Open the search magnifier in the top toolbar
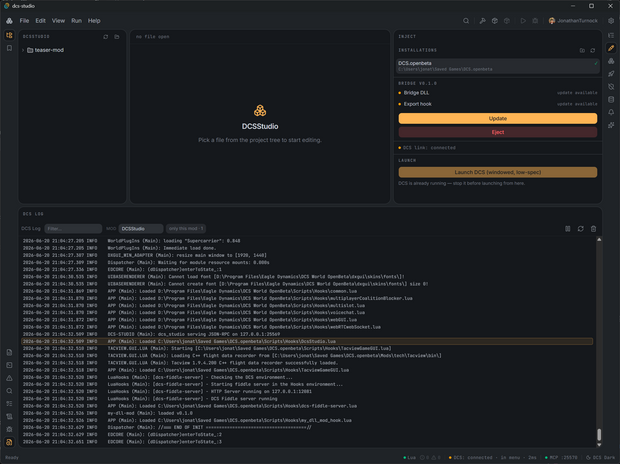The image size is (620, 464). [466, 21]
